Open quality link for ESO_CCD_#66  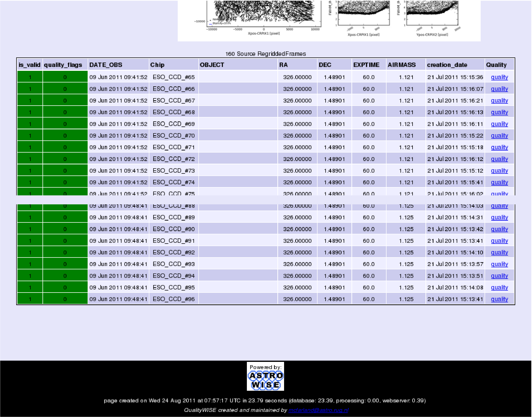pos(499,89)
